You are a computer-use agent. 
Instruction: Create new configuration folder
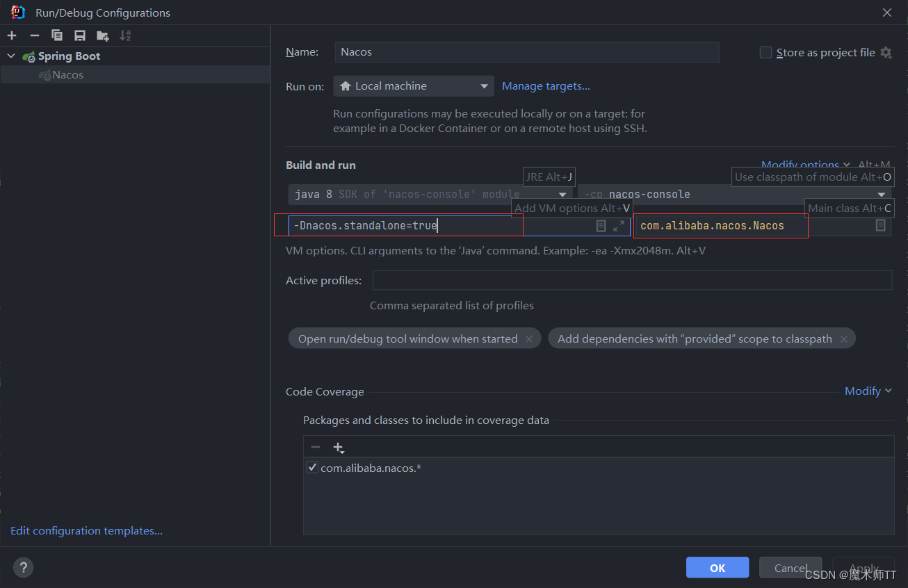point(103,35)
